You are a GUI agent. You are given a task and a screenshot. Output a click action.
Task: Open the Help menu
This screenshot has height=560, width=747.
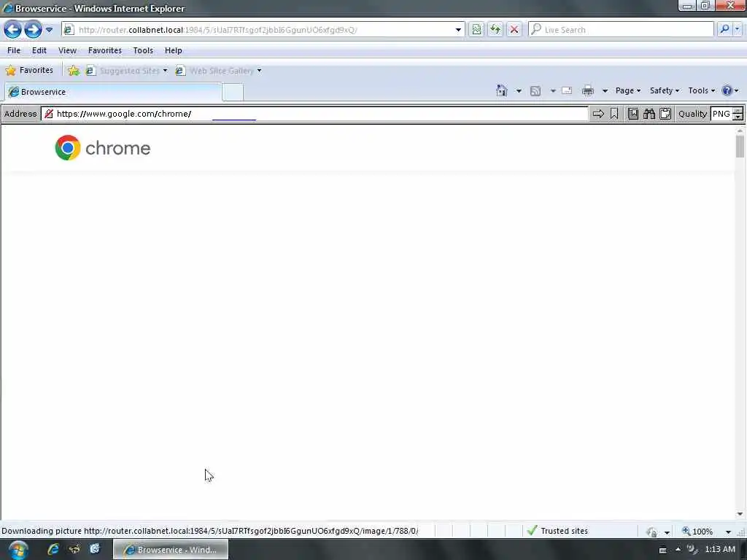[x=174, y=50]
